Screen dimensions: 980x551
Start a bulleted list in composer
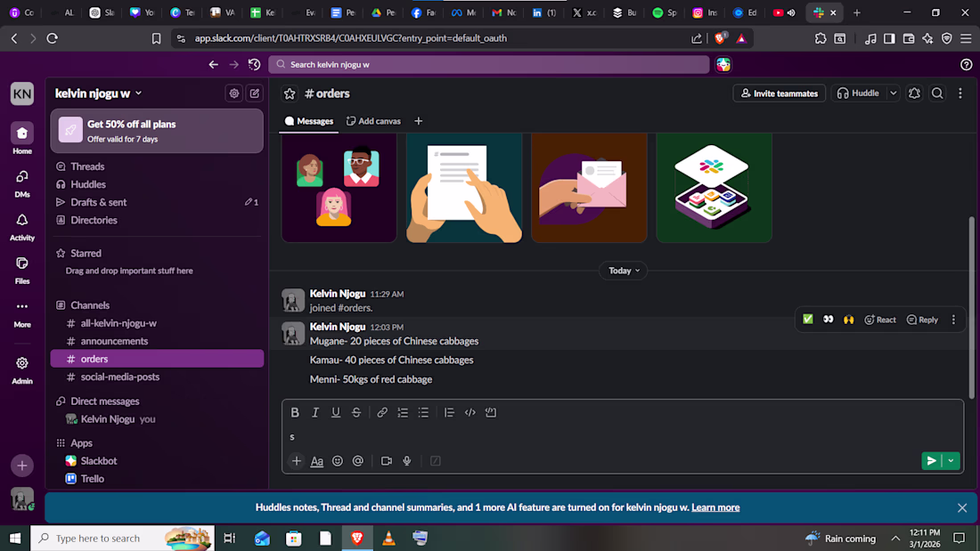click(423, 412)
